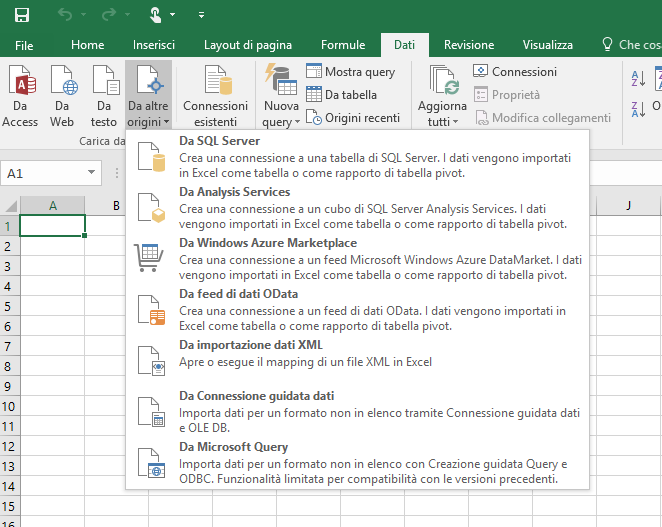The image size is (662, 527).
Task: Switch to the Layout di pagina tab
Action: click(x=248, y=45)
